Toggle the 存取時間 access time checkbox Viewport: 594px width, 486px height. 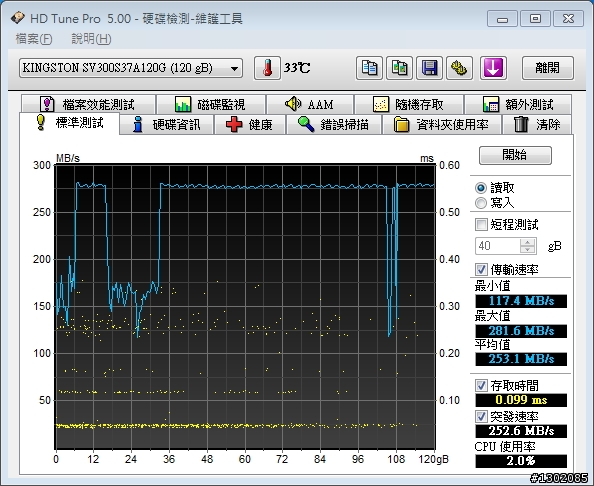[x=481, y=386]
